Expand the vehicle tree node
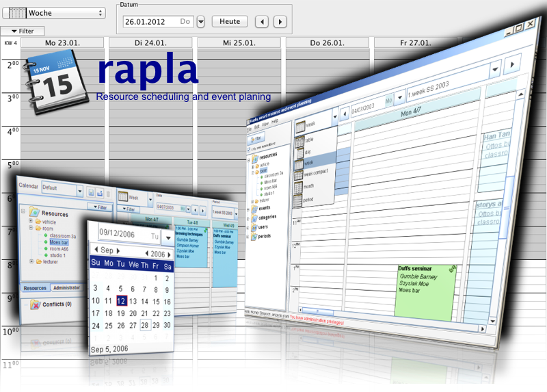 point(31,222)
